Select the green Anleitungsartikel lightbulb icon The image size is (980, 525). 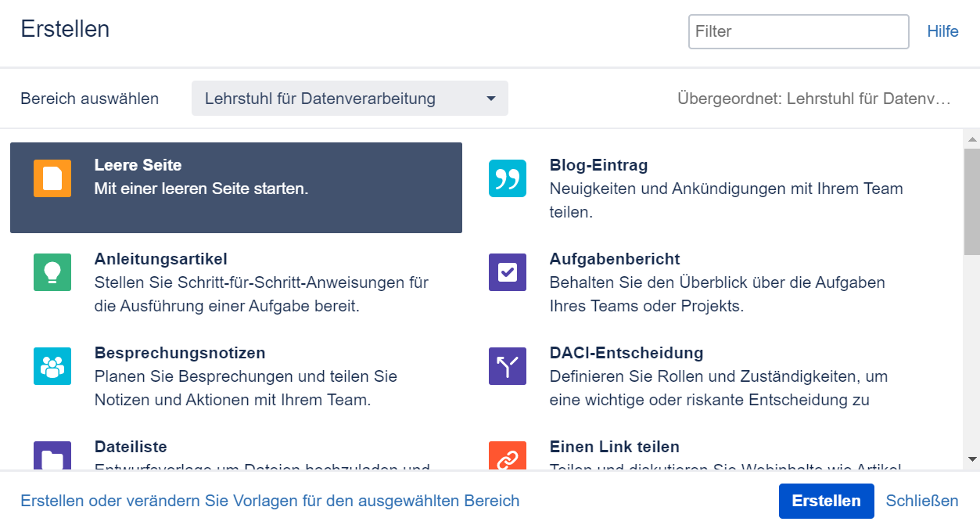pos(52,272)
